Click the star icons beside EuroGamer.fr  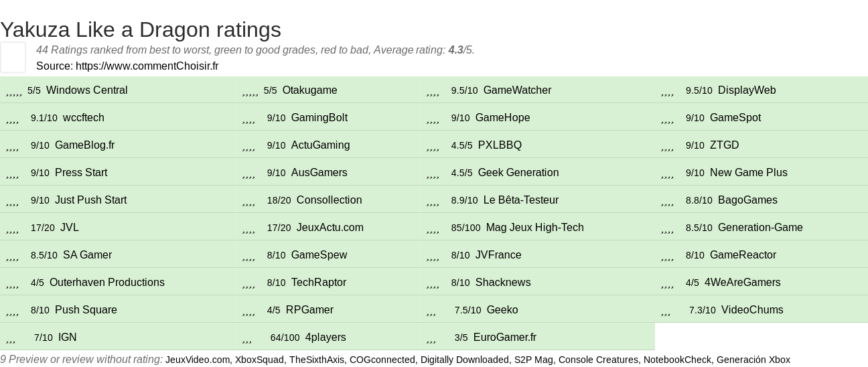point(431,338)
